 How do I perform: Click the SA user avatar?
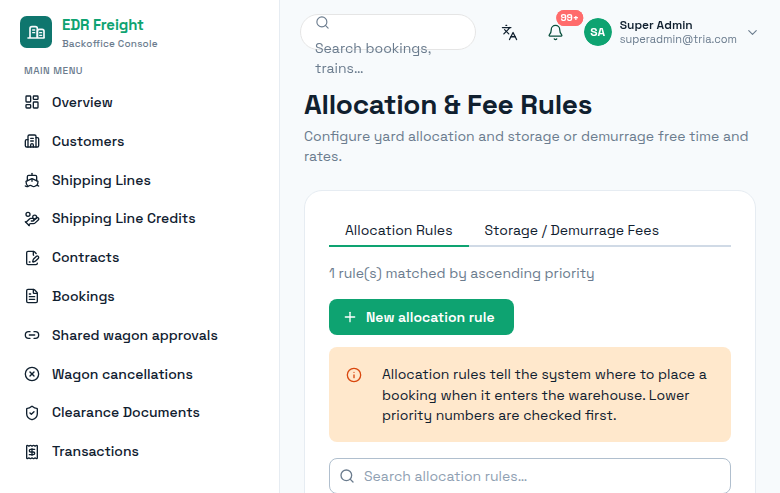[597, 32]
